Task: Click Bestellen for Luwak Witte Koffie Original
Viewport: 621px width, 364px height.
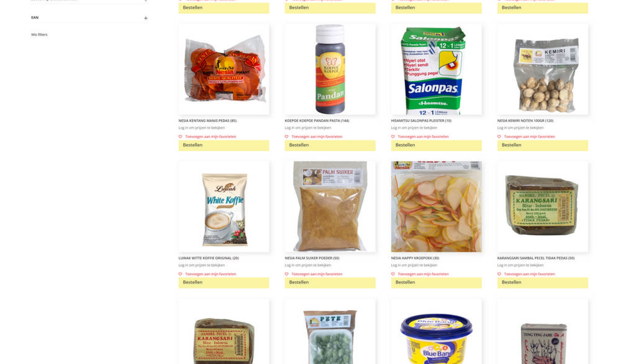Action: coord(224,283)
